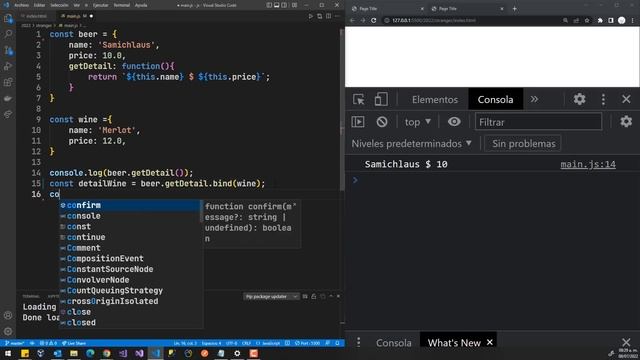
Task: Open the Windows Start menu
Action: pyautogui.click(x=8, y=353)
